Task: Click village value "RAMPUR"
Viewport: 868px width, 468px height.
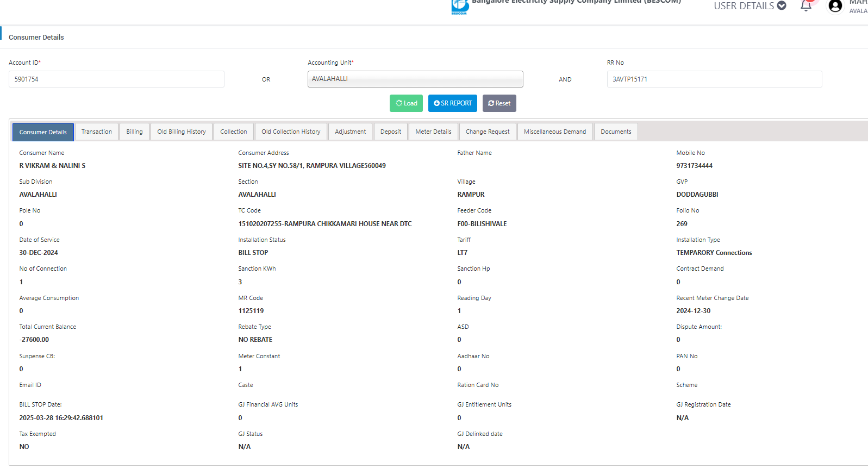Action: tap(471, 195)
